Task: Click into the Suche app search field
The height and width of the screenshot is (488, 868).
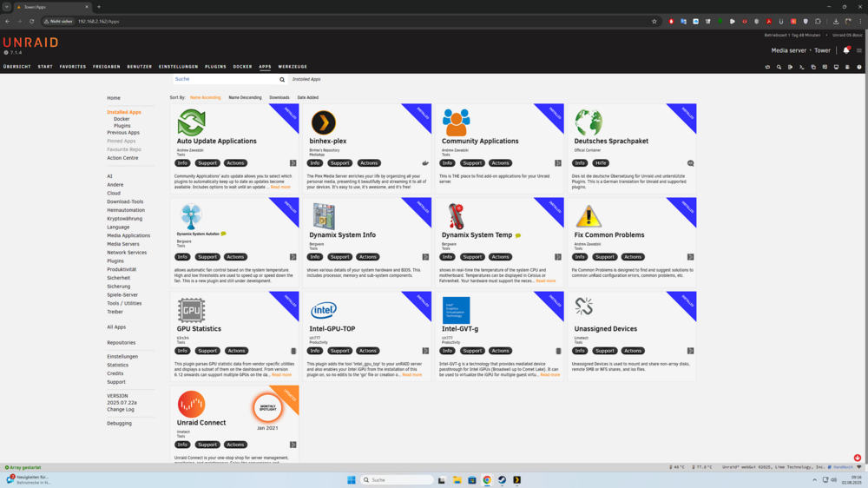Action: (226, 79)
